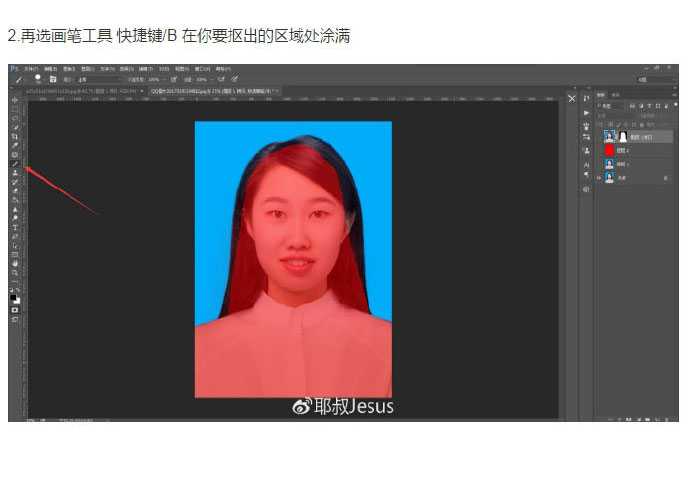The height and width of the screenshot is (489, 690).
Task: Open the 图层 (Layer) menu
Action: (88, 69)
